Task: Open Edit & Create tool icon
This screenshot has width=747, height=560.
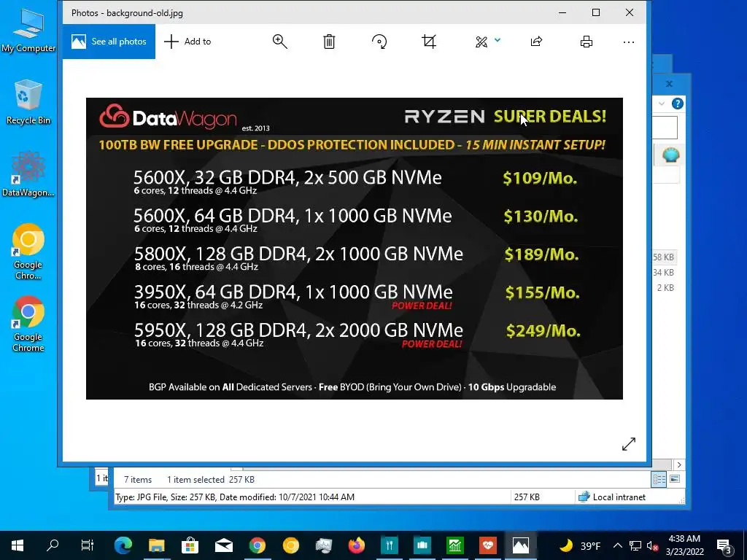Action: pos(481,42)
